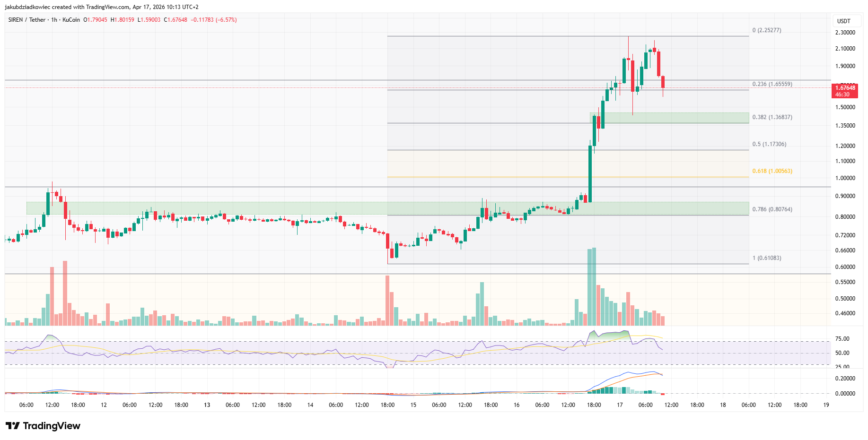Click the 0.236 (1.65559) retracement label
Screen dimensions: 868x440
pyautogui.click(x=773, y=84)
